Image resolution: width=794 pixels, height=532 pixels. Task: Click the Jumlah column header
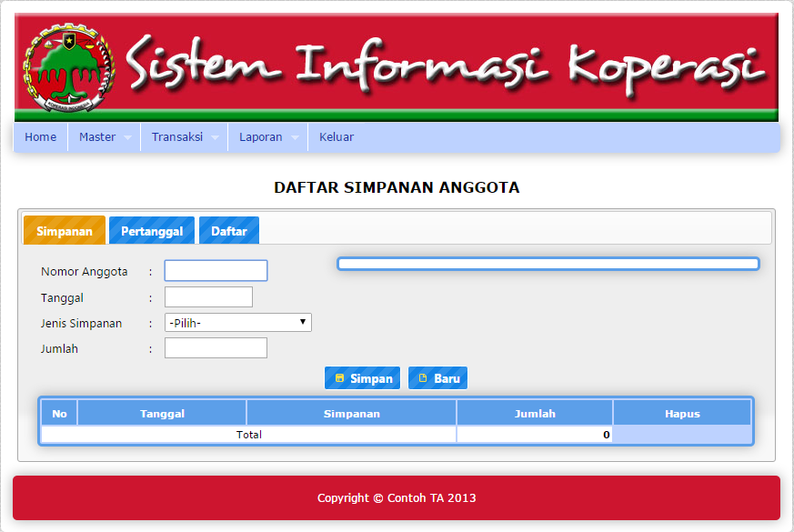535,414
